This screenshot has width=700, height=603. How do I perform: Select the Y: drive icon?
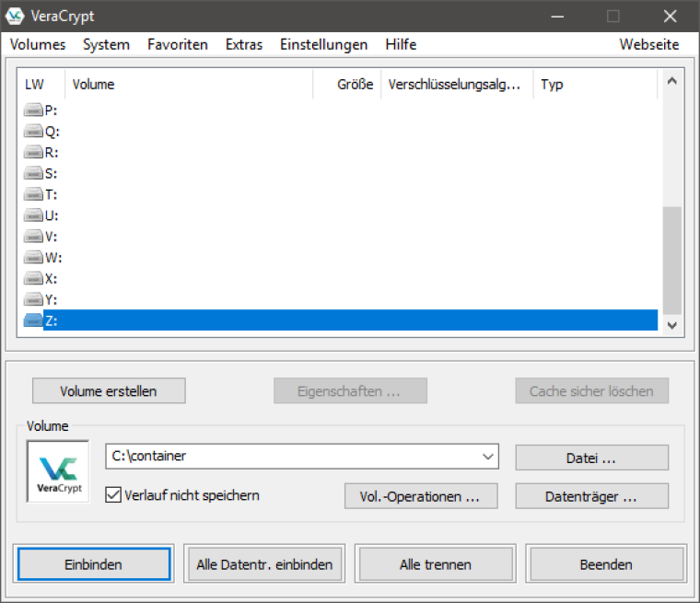(33, 299)
